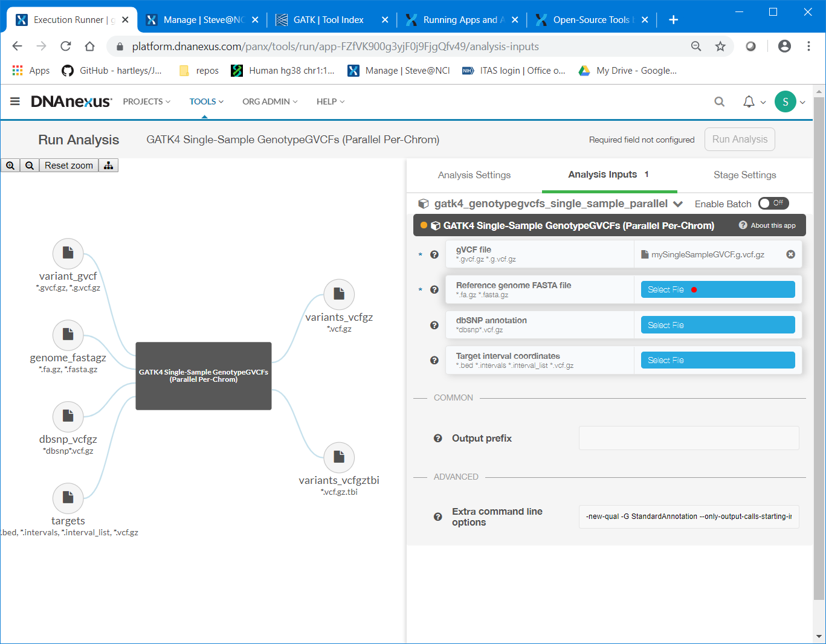Viewport: 826px width, 644px height.
Task: Remove the mySingleSampleGVCF.g.vcf.gz file
Action: click(x=790, y=254)
